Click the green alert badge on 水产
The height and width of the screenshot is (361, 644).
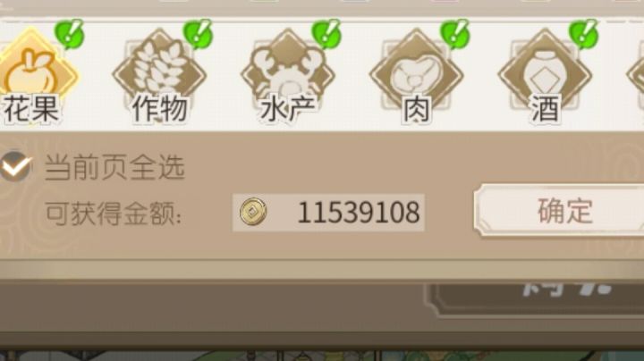pyautogui.click(x=326, y=34)
